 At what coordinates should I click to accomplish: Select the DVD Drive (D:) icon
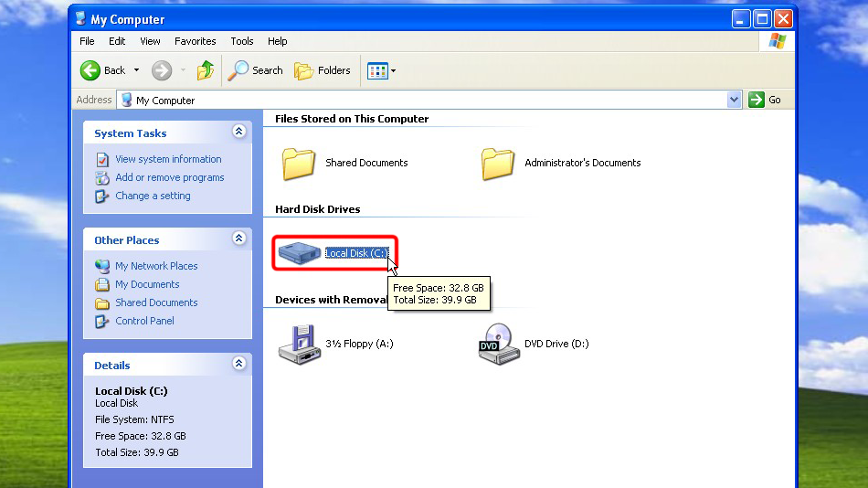[x=499, y=344]
